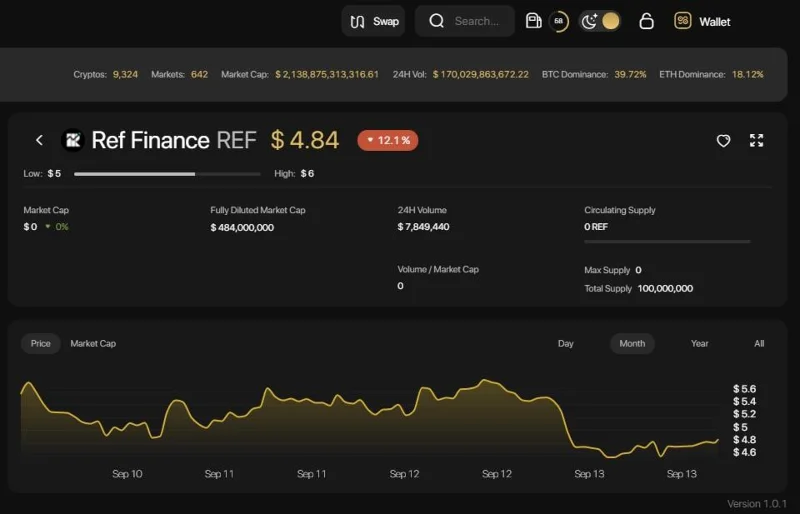
Task: Click the 0 REF circulating supply value
Action: (x=596, y=227)
